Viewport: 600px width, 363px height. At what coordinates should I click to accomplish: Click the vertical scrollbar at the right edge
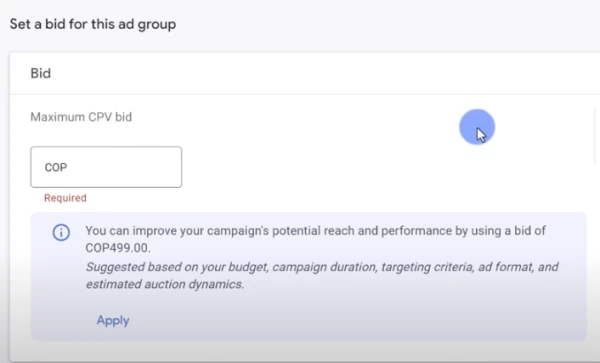(x=596, y=136)
